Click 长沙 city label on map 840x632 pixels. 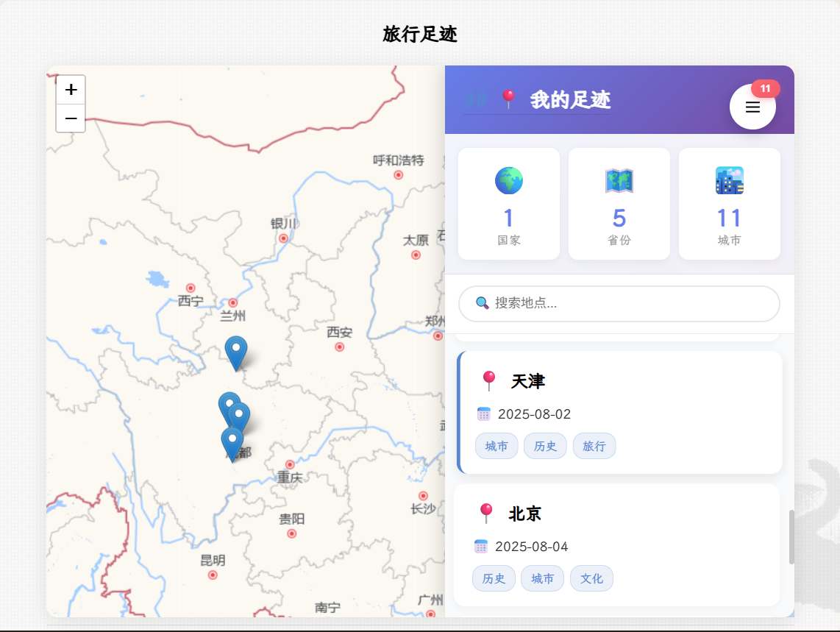(x=423, y=508)
